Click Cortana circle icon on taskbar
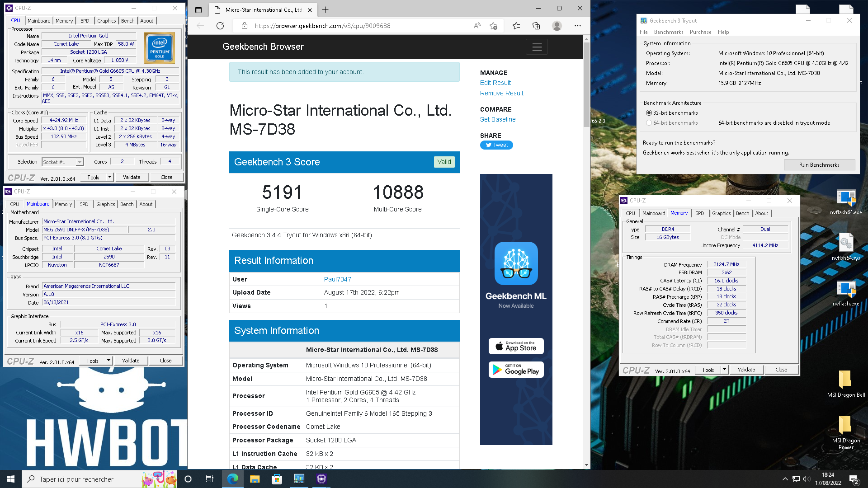The height and width of the screenshot is (488, 868). click(x=188, y=479)
